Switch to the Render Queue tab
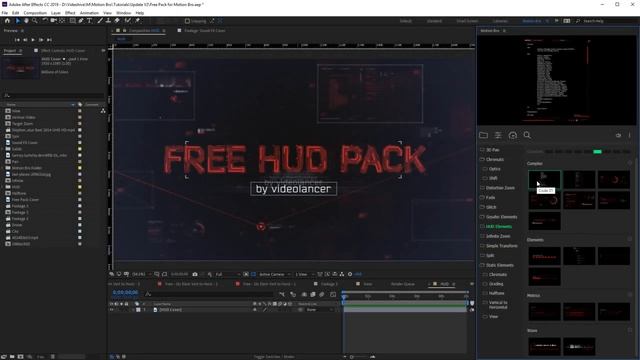 (x=402, y=284)
